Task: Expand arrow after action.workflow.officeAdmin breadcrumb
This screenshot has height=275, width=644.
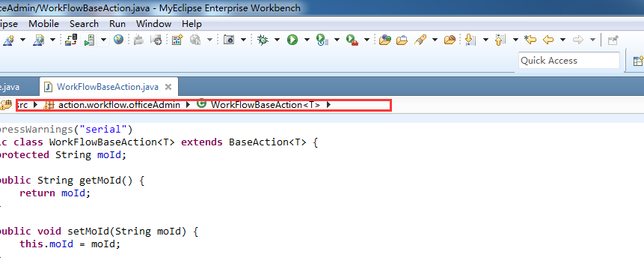Action: point(188,105)
